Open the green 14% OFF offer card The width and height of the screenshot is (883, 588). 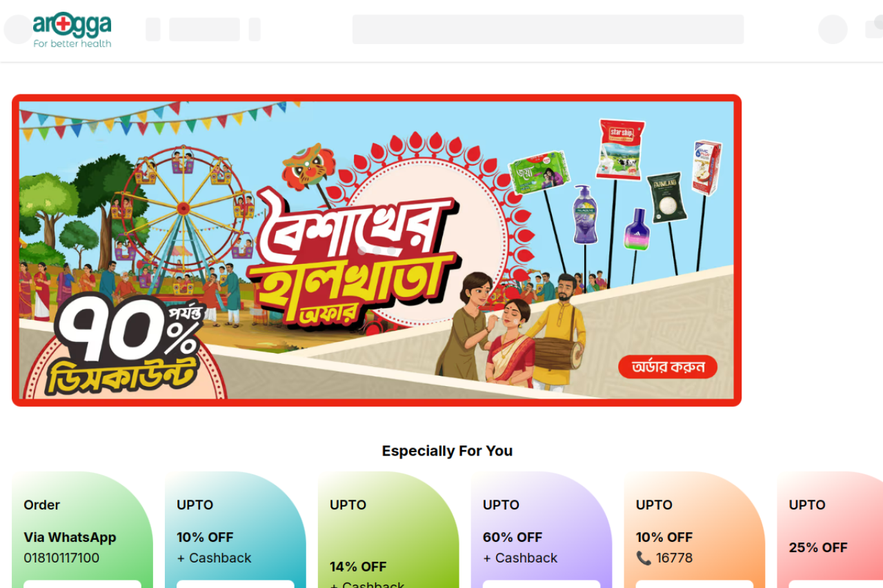pos(388,529)
